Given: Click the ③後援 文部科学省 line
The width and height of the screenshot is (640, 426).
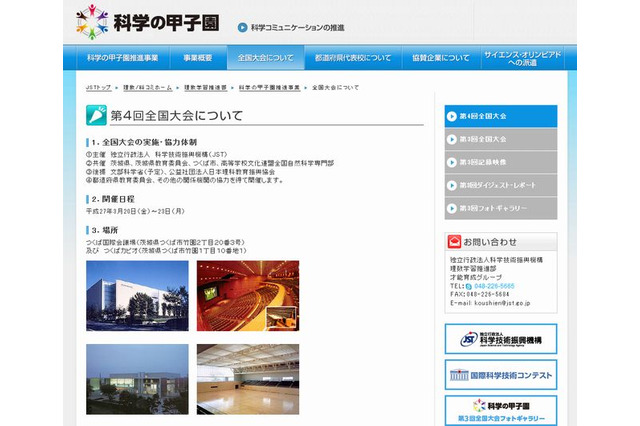Looking at the screenshot, I should [x=180, y=172].
